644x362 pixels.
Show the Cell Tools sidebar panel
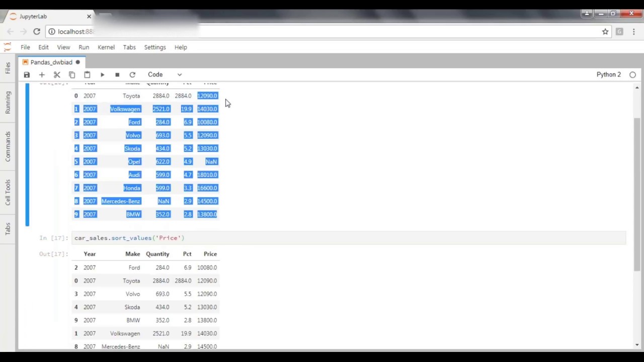pos(8,192)
